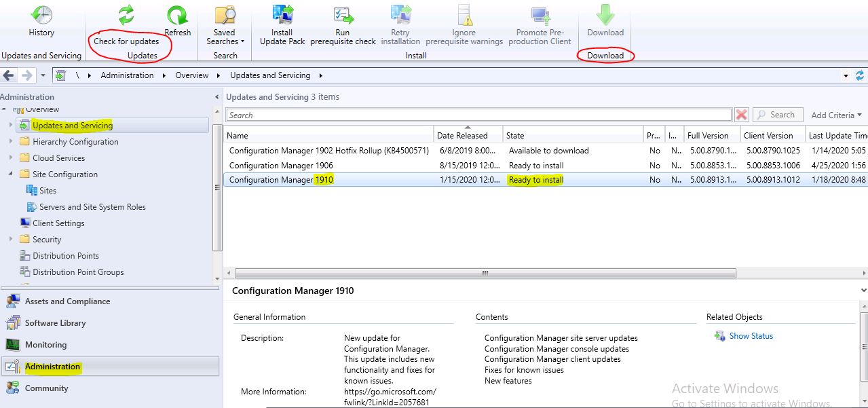Select Configuration Manager 1906 row
The width and height of the screenshot is (868, 408).
coord(546,166)
